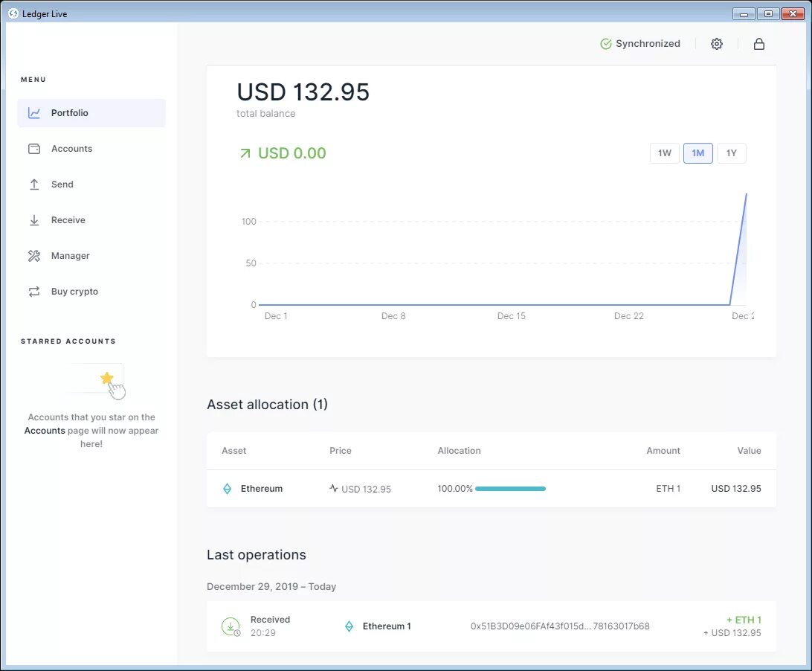Open Portfolio menu item
The height and width of the screenshot is (671, 812).
91,113
